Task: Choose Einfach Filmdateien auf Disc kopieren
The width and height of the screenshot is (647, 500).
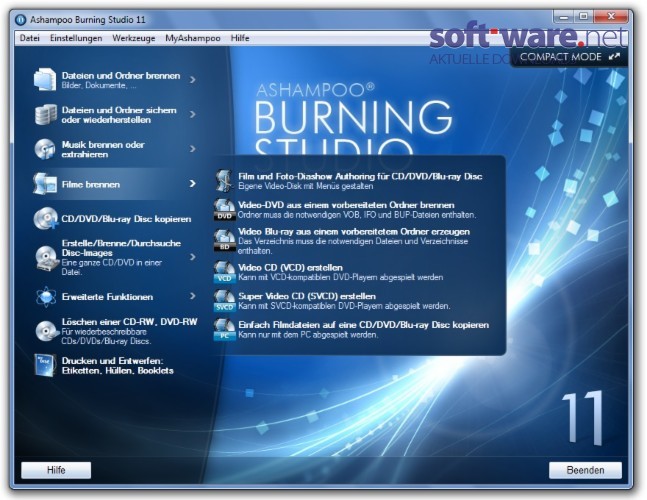Action: [x=363, y=325]
